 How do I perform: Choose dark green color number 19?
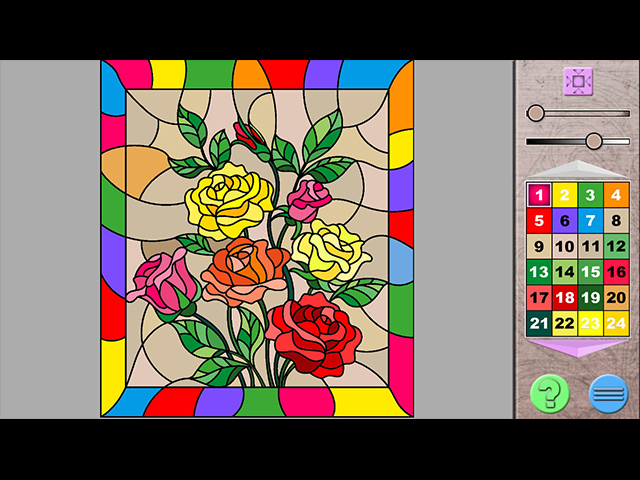click(590, 298)
